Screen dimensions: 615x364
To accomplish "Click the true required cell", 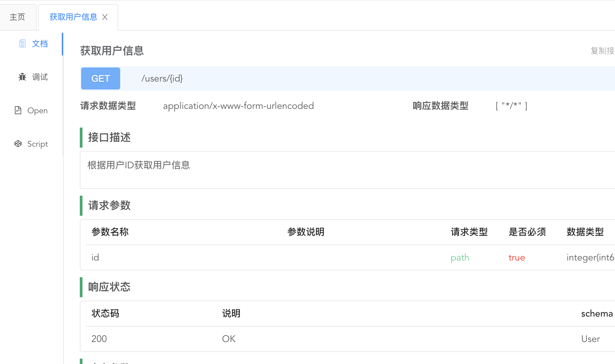I will coord(517,257).
